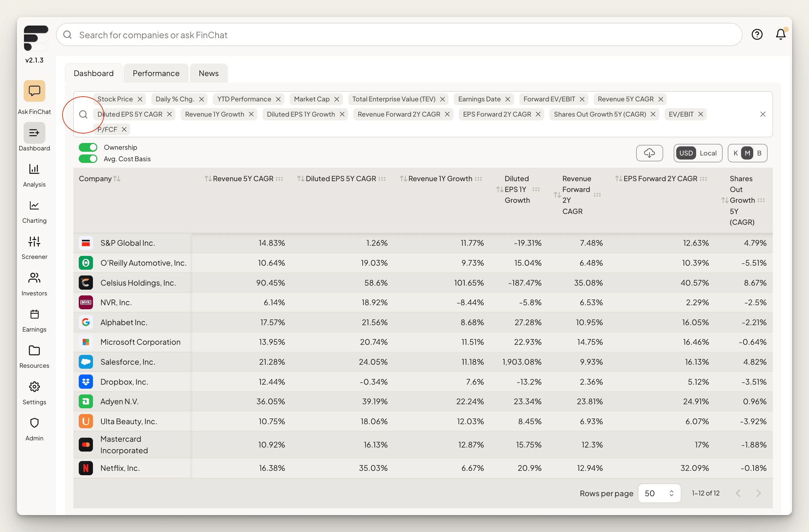Screen dimensions: 809x532
Task: Open the Settings gear icon
Action: click(x=34, y=387)
